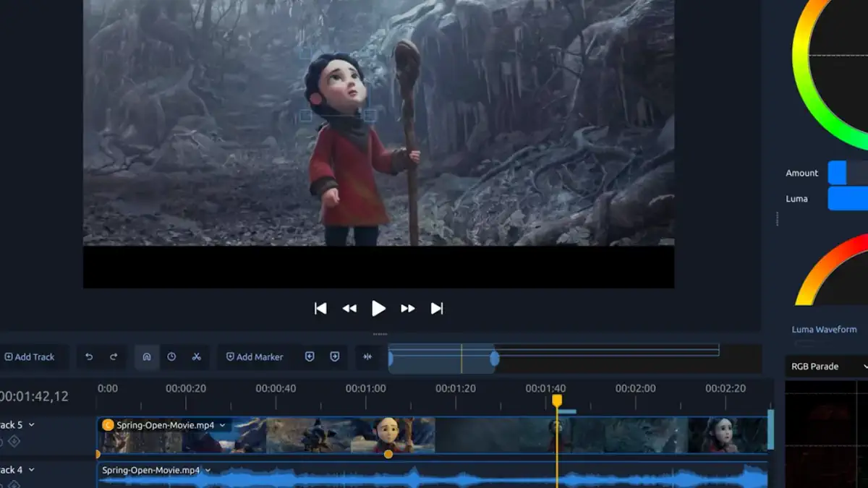Viewport: 868px width, 488px height.
Task: Click the Track 4 keyframe diamond icon
Action: (x=14, y=486)
